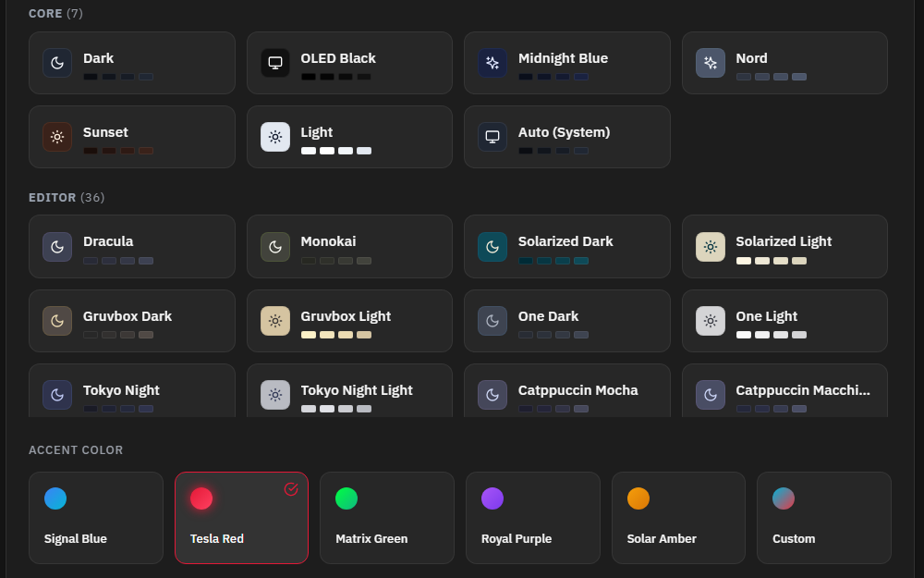Apply the OLED Black theme

[349, 63]
